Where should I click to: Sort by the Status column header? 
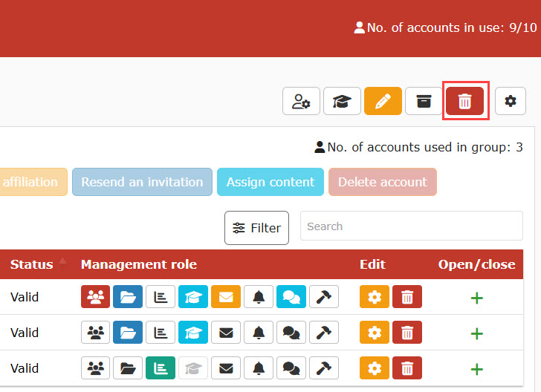32,264
